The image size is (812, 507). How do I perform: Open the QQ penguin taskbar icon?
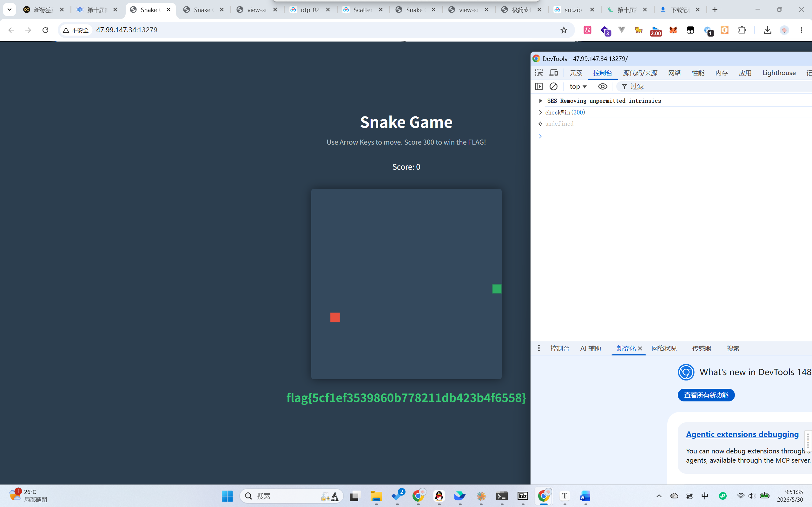click(439, 496)
